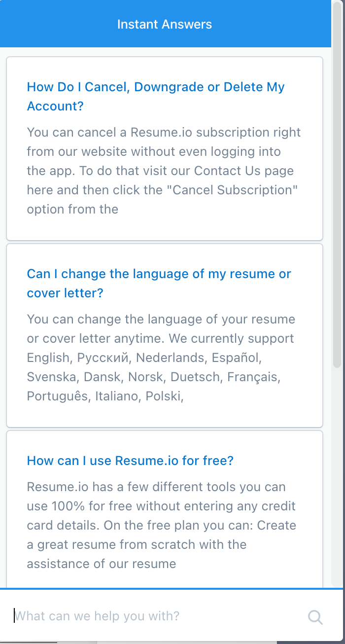Click the "cover letter?" line of the second title
The image size is (345, 644).
tap(65, 293)
